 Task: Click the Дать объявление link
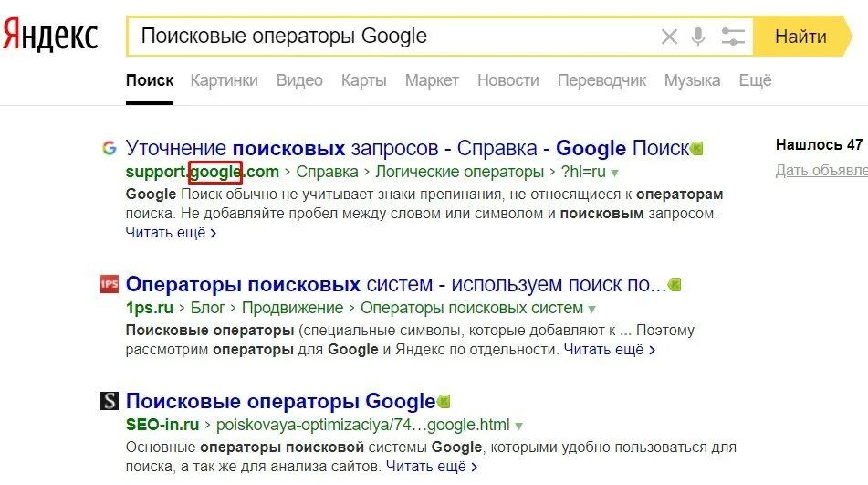(x=821, y=170)
